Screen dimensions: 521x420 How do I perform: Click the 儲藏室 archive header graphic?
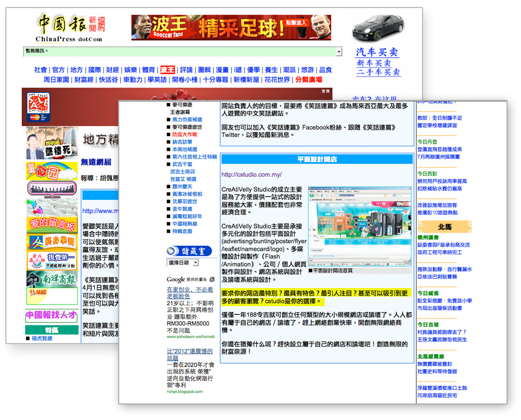click(x=189, y=251)
